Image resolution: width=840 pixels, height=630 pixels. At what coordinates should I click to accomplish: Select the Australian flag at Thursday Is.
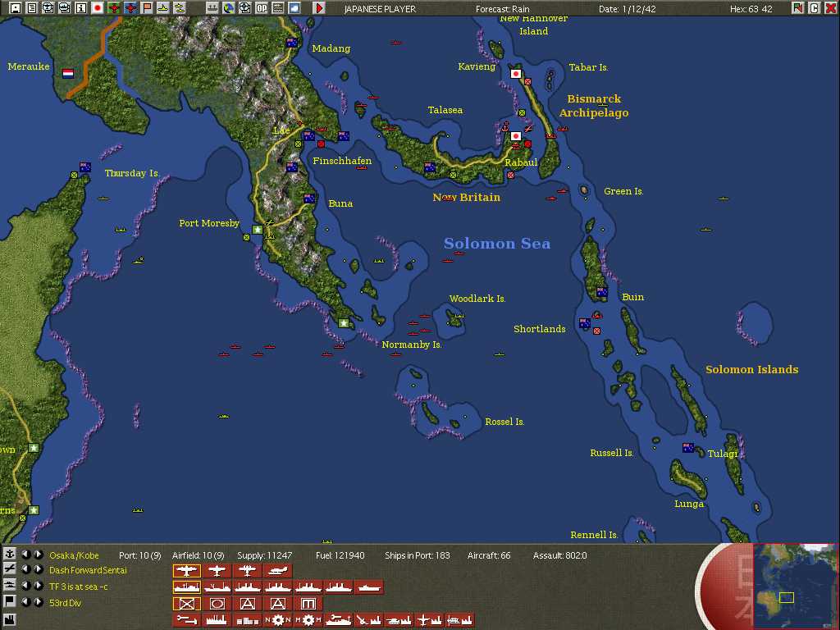[x=84, y=167]
